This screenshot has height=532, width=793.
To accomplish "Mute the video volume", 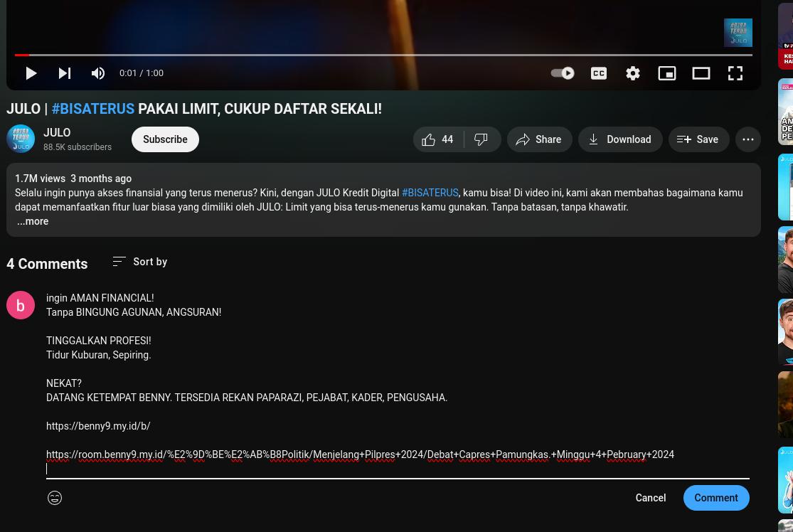I will coord(98,73).
